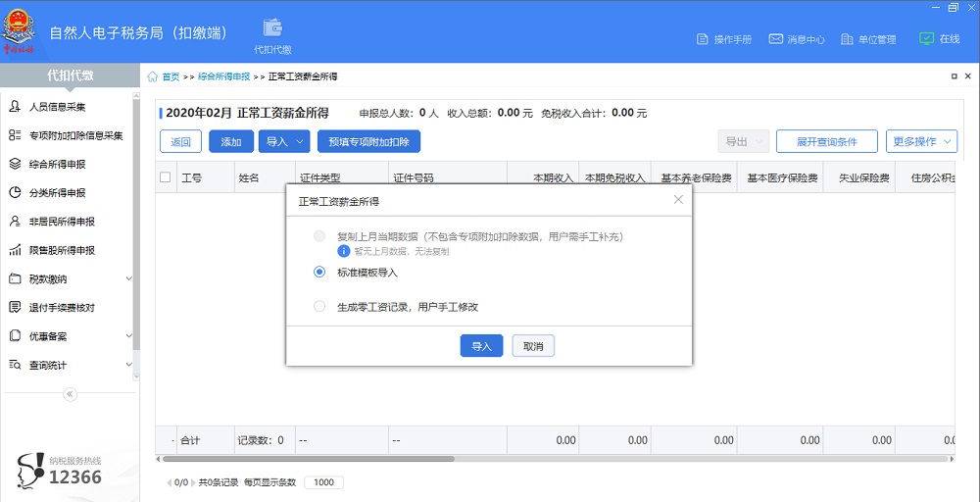Image resolution: width=980 pixels, height=502 pixels.
Task: Click the 每页显示条数 input field
Action: [323, 482]
